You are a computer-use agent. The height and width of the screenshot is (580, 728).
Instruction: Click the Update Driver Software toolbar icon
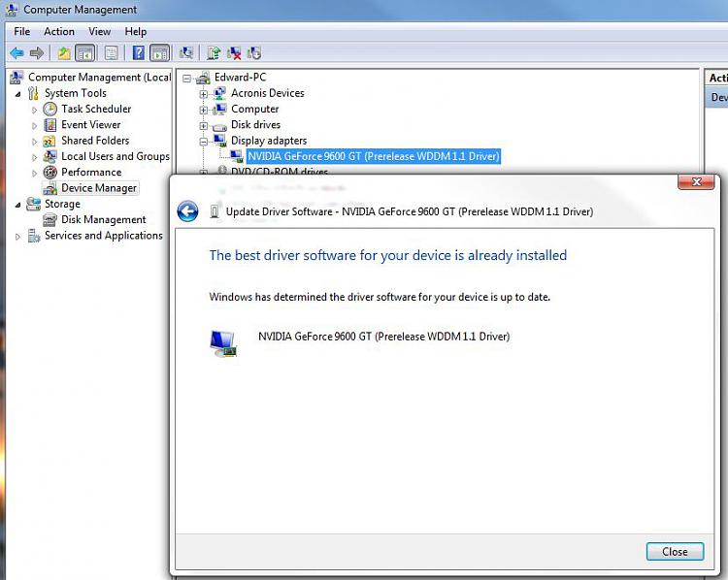[214, 53]
